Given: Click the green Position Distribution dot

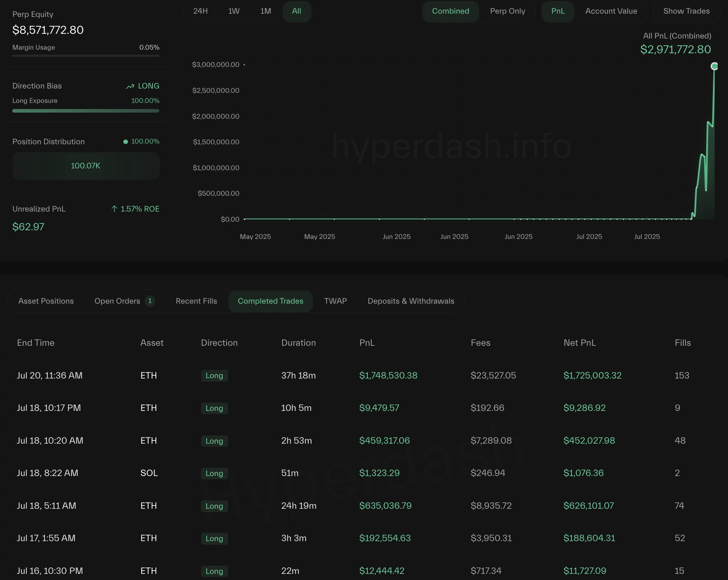Looking at the screenshot, I should click(126, 142).
